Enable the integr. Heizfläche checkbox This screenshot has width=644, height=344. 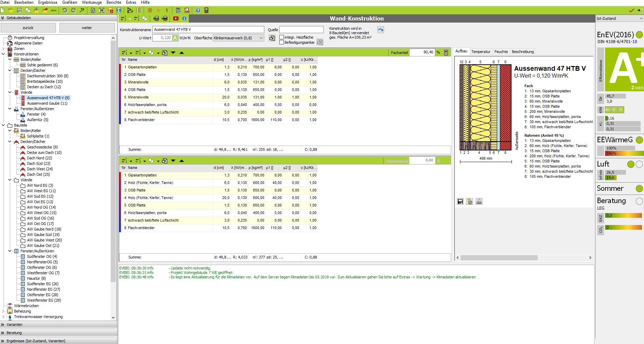tap(282, 37)
